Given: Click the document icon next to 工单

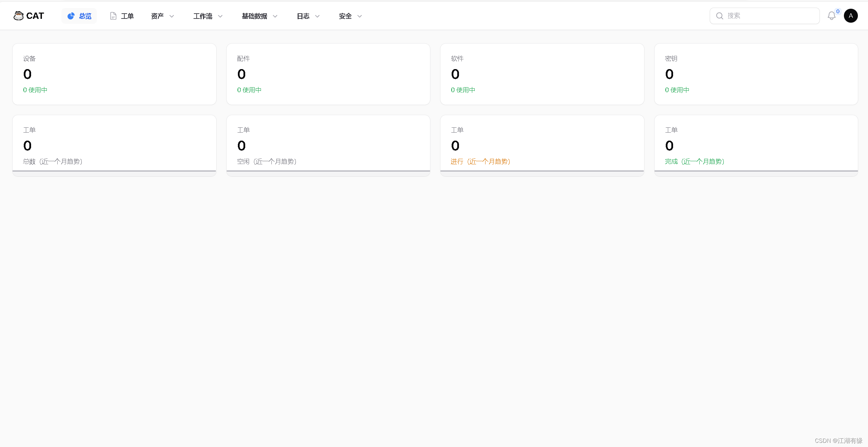Looking at the screenshot, I should pyautogui.click(x=113, y=16).
